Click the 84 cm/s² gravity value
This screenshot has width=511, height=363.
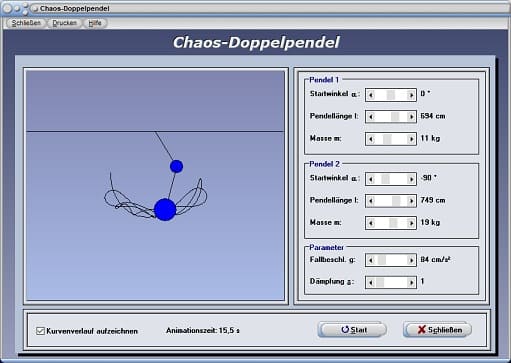tap(435, 259)
